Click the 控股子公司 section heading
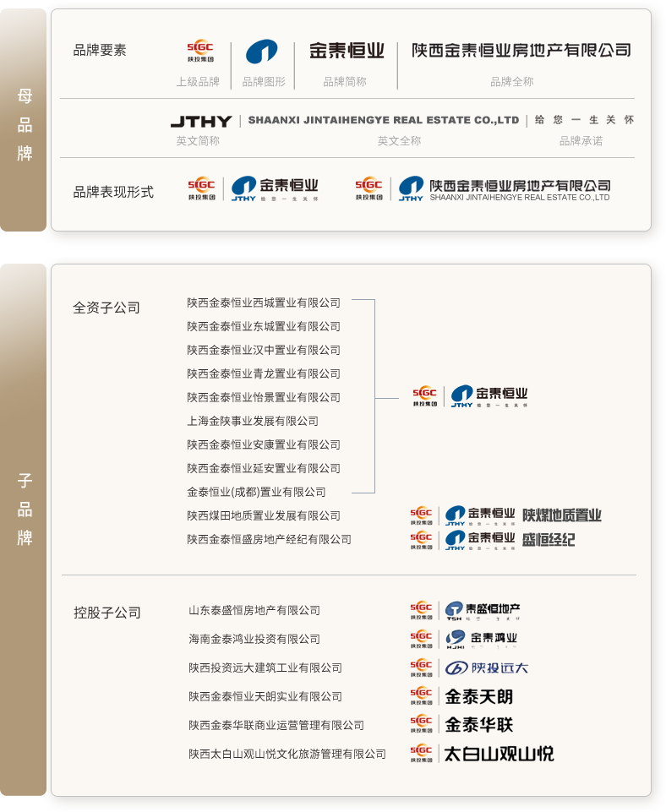 pyautogui.click(x=107, y=613)
